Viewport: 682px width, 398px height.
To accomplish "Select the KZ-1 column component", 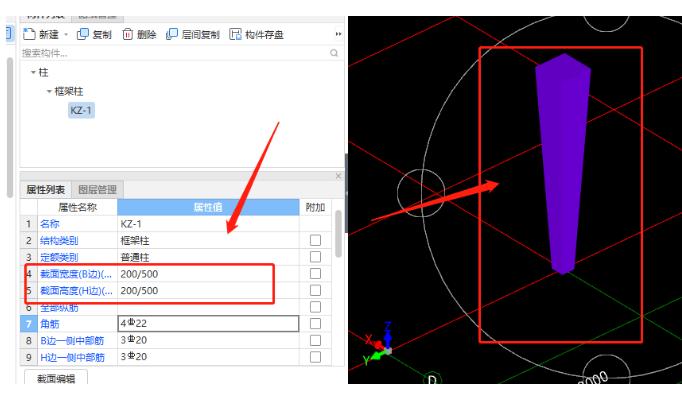I will click(81, 110).
